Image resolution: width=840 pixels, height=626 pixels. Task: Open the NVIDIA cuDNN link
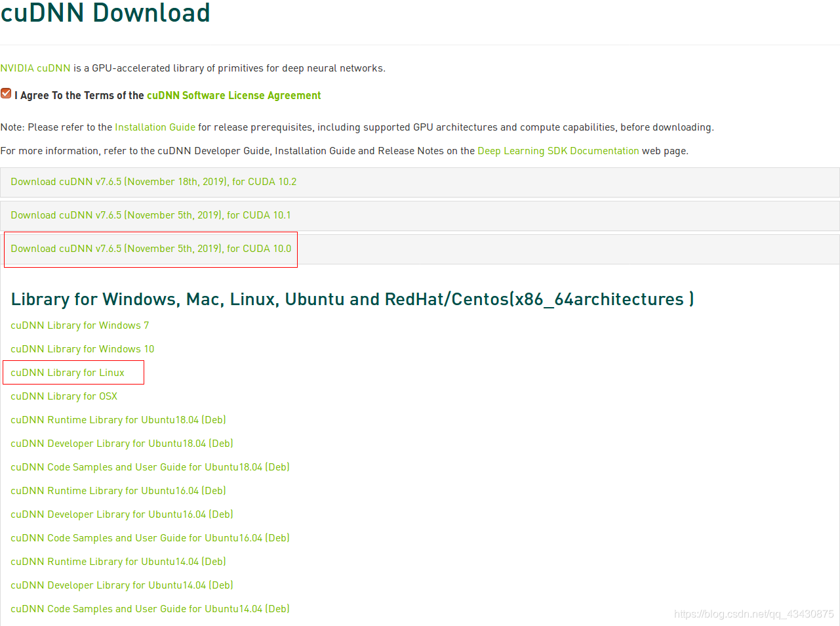point(35,68)
